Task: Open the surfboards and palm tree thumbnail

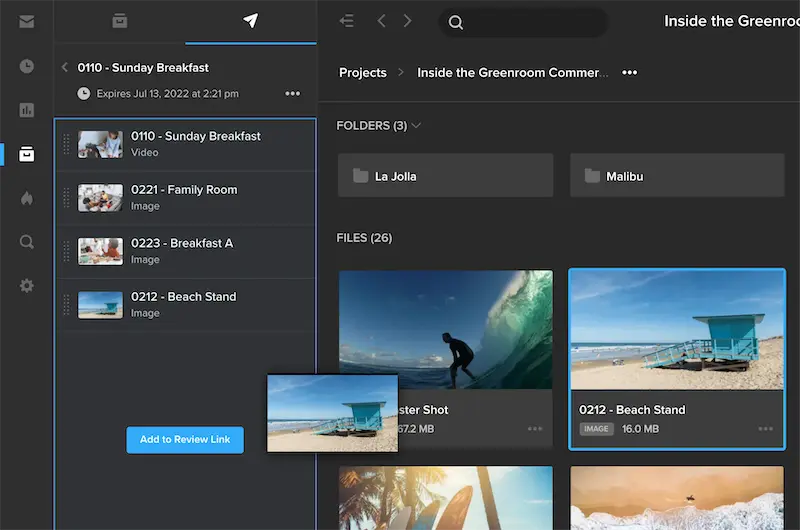Action: [445, 498]
